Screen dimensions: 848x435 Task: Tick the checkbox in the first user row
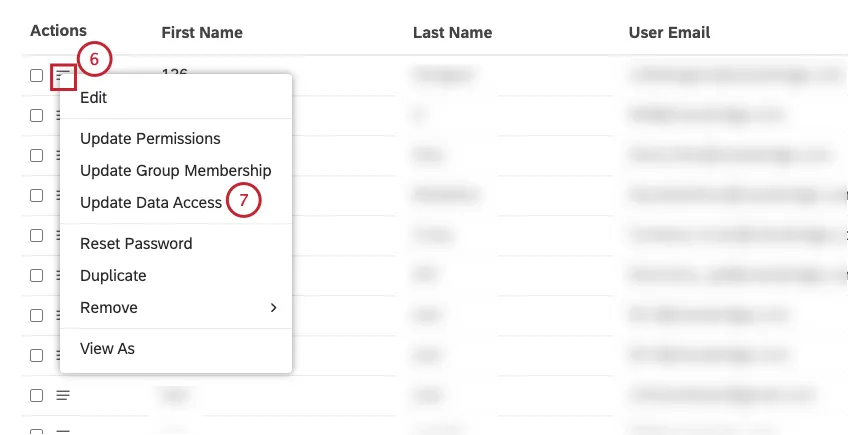[x=36, y=75]
